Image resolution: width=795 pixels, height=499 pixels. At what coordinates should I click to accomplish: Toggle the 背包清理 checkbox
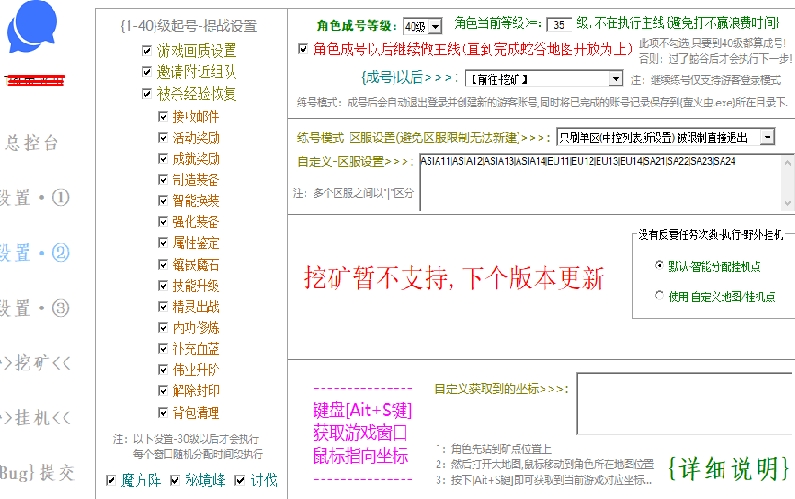pos(163,412)
